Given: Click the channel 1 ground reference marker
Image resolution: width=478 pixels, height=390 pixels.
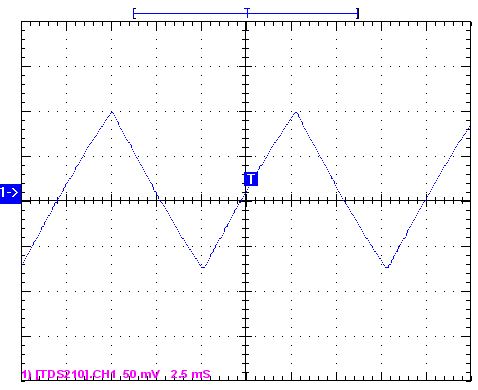Looking at the screenshot, I should 10,193.
